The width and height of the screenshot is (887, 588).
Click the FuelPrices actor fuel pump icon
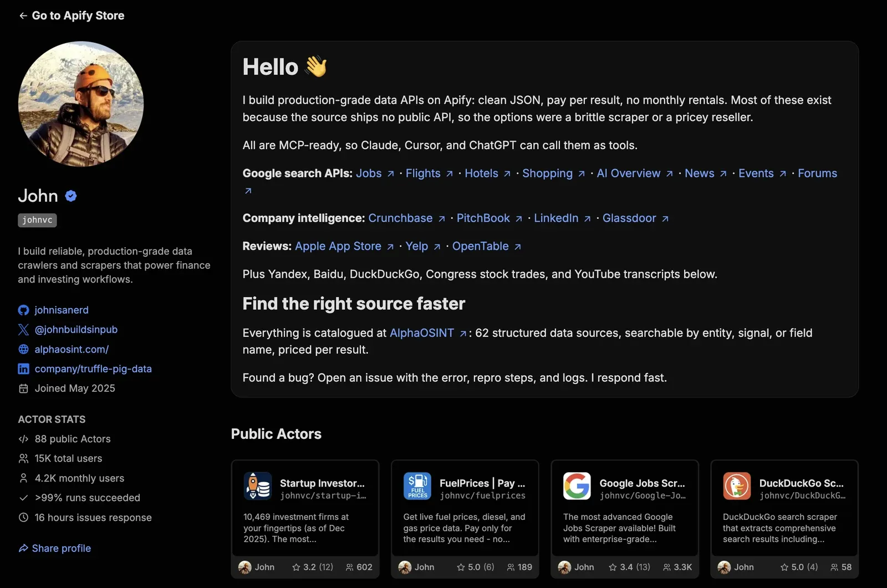(x=417, y=486)
